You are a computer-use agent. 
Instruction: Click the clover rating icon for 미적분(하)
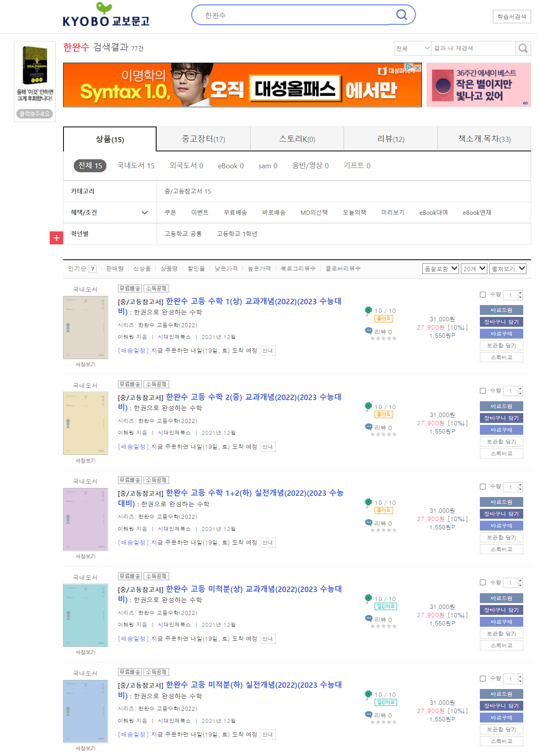click(368, 694)
